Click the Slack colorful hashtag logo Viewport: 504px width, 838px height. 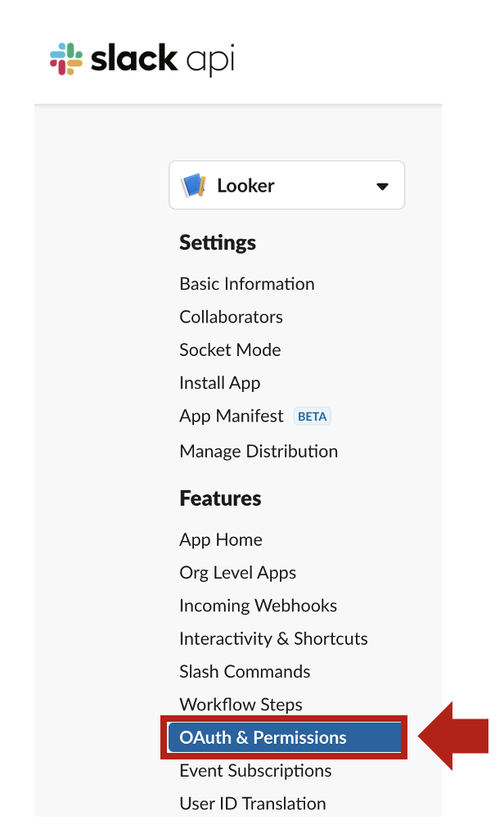pyautogui.click(x=66, y=59)
